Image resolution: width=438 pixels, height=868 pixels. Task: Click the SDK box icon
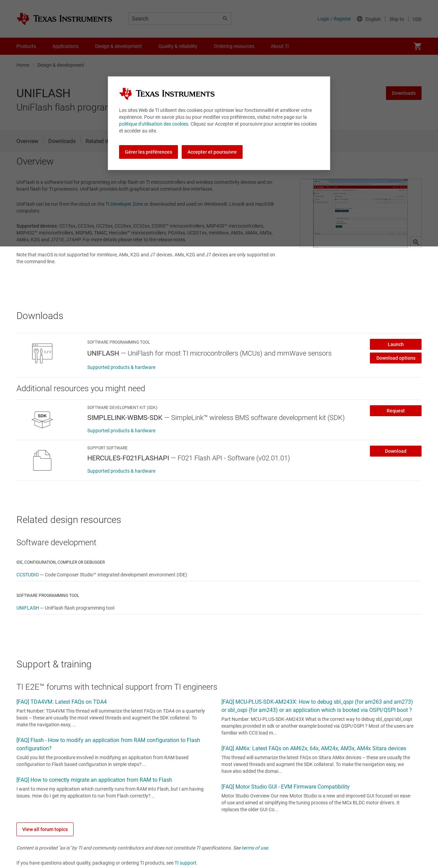[42, 419]
